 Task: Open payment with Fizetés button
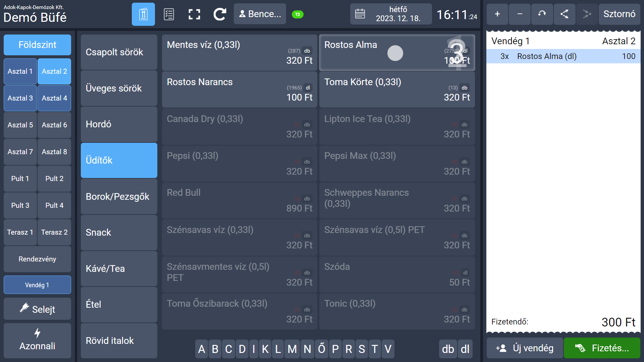coord(602,348)
